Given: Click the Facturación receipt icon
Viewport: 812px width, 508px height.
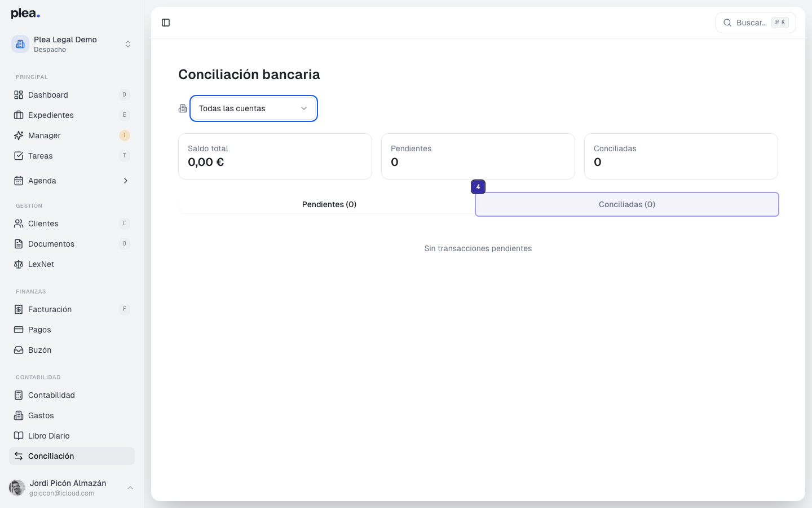Looking at the screenshot, I should [19, 309].
